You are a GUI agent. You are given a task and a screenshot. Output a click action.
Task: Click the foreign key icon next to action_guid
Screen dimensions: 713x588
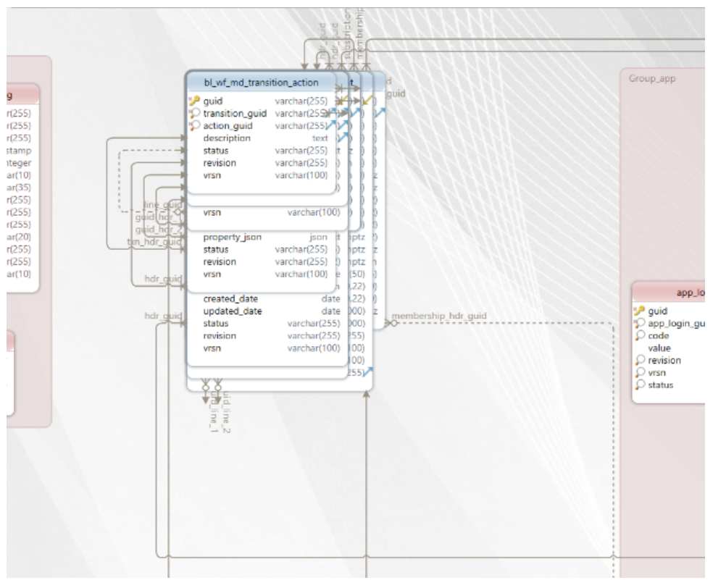193,126
